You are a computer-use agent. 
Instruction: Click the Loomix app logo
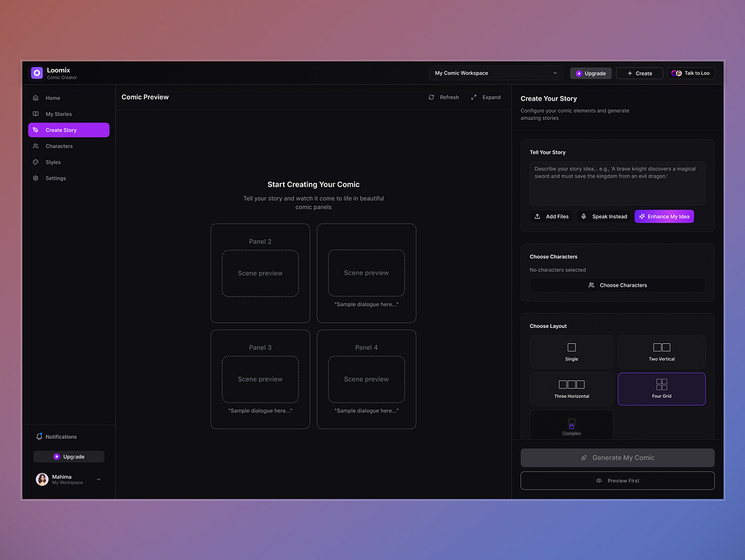click(36, 73)
